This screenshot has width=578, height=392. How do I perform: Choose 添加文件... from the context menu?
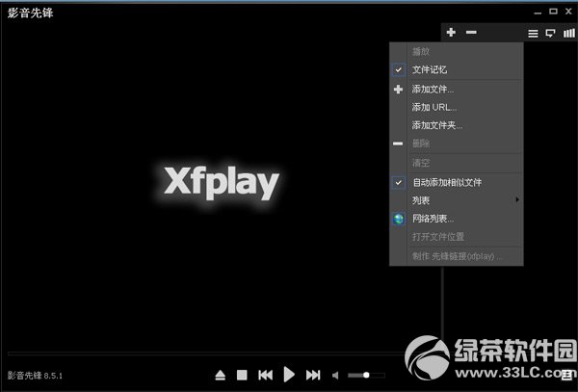(433, 89)
